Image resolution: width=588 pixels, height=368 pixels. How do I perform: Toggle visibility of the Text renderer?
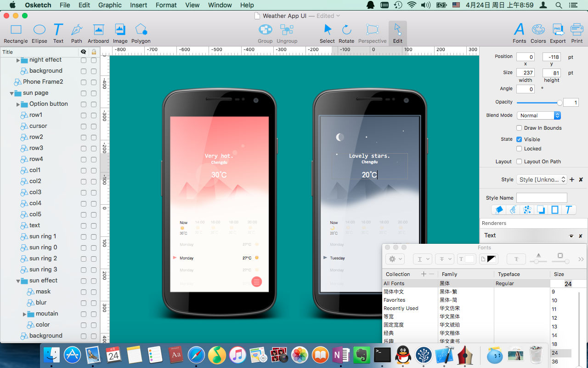[x=571, y=236]
